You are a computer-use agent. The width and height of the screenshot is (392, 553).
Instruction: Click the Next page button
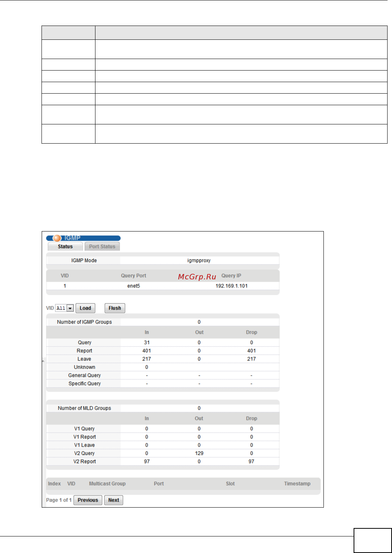[x=114, y=500]
